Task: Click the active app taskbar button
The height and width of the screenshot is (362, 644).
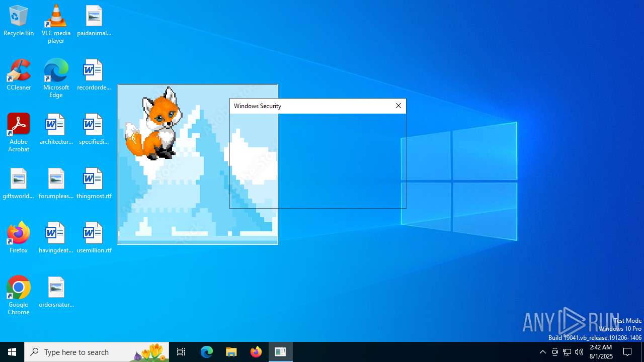Action: [281, 352]
